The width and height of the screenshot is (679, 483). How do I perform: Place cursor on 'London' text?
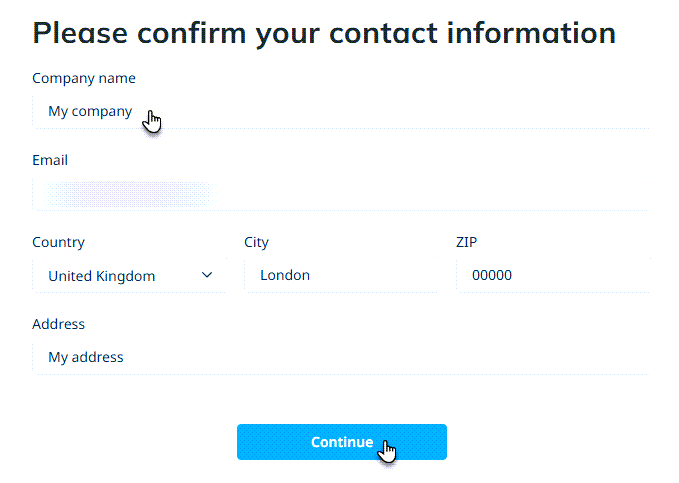click(x=285, y=276)
